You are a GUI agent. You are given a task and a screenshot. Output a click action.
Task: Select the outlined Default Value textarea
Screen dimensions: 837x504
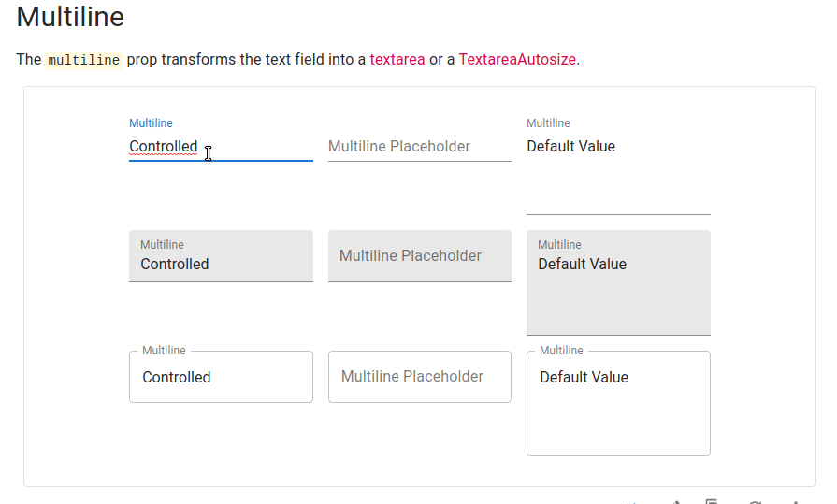point(618,403)
